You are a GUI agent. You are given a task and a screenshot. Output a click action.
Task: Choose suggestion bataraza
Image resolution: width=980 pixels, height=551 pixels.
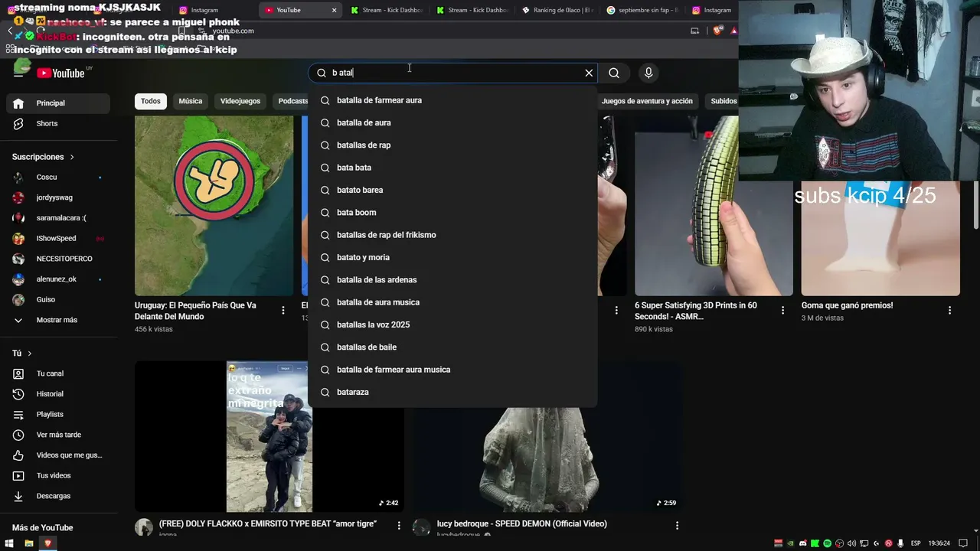(x=452, y=392)
